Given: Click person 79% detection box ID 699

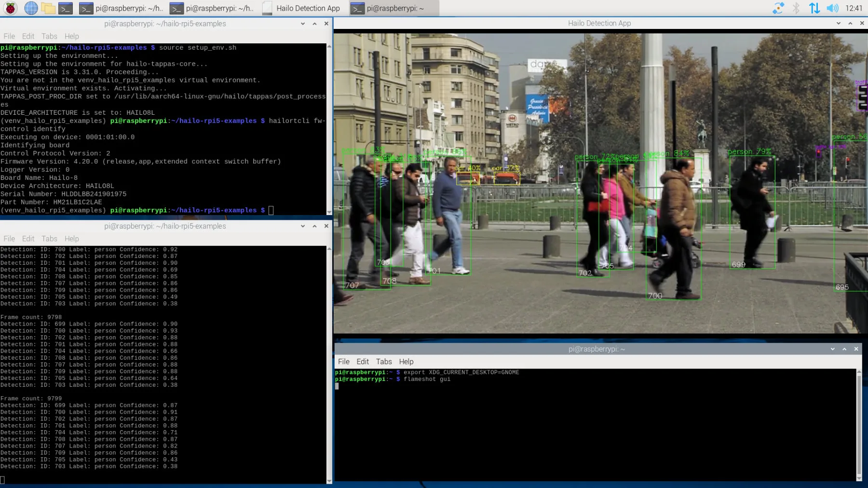Looking at the screenshot, I should point(752,212).
